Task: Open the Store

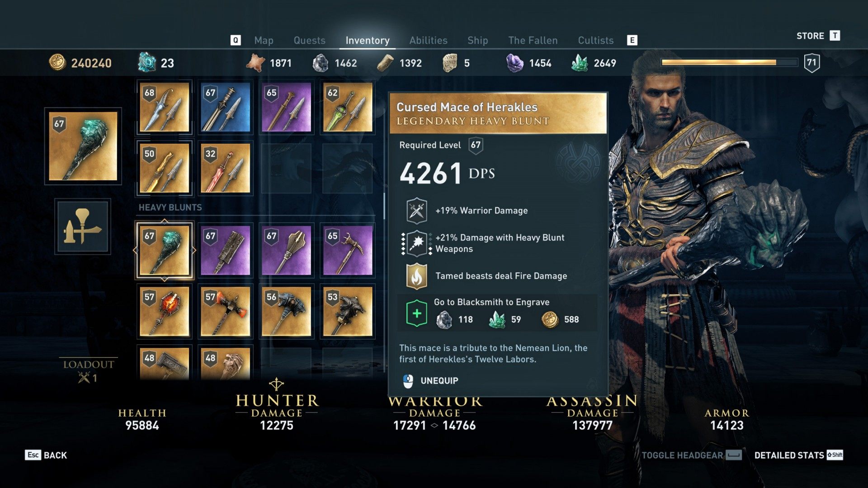Action: point(818,36)
